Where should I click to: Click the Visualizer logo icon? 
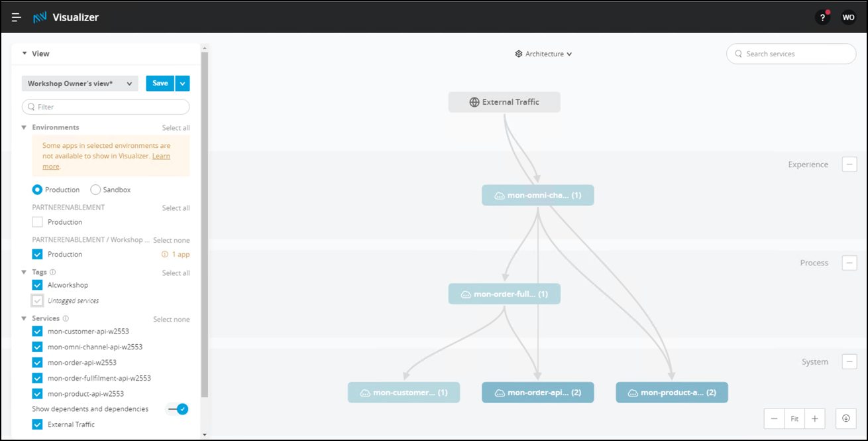coord(40,17)
